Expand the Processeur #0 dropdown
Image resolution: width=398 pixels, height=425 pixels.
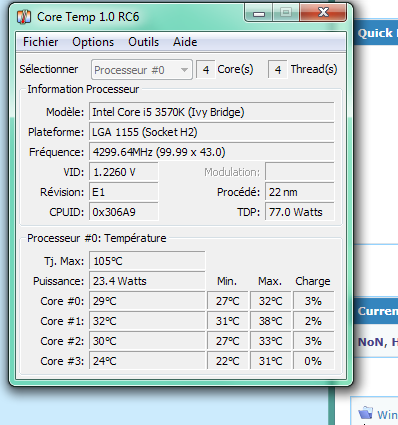tap(142, 70)
